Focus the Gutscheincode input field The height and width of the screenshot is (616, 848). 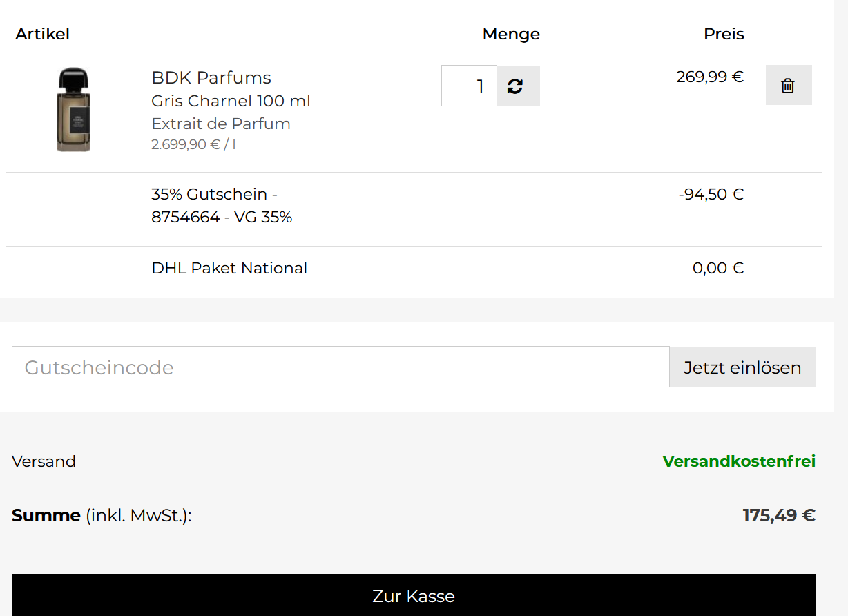340,367
